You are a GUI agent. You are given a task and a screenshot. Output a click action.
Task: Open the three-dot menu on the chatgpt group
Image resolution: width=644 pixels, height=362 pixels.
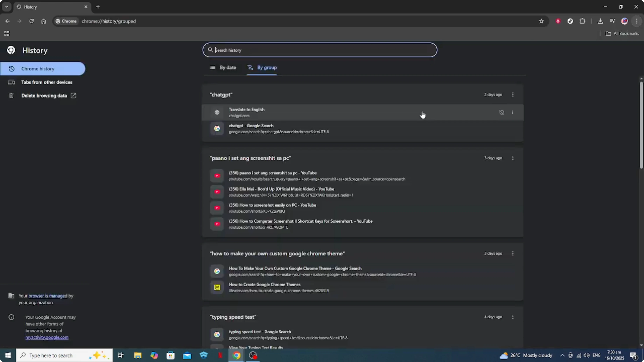tap(513, 94)
